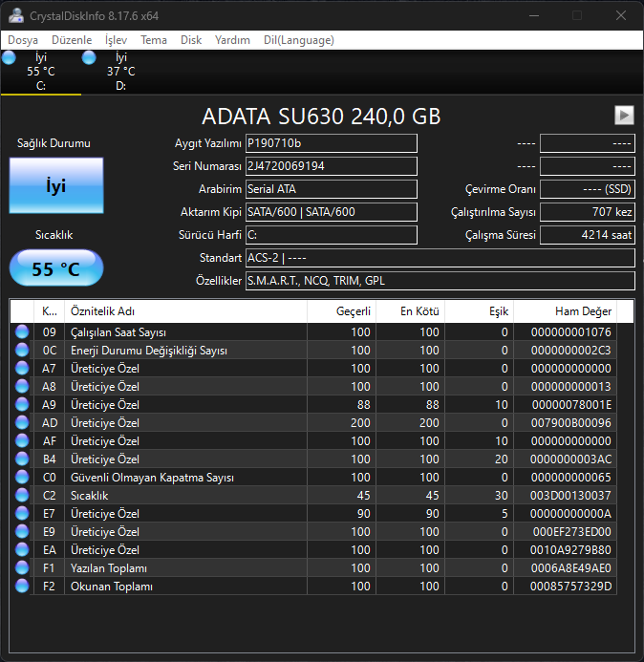The image size is (644, 662).
Task: Click status orb for attribute 09 row
Action: pos(22,332)
